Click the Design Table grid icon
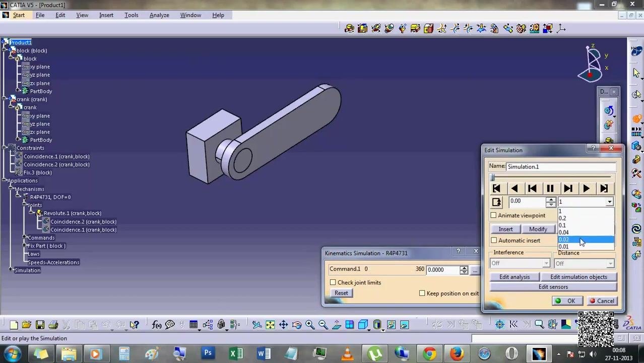 (x=194, y=325)
